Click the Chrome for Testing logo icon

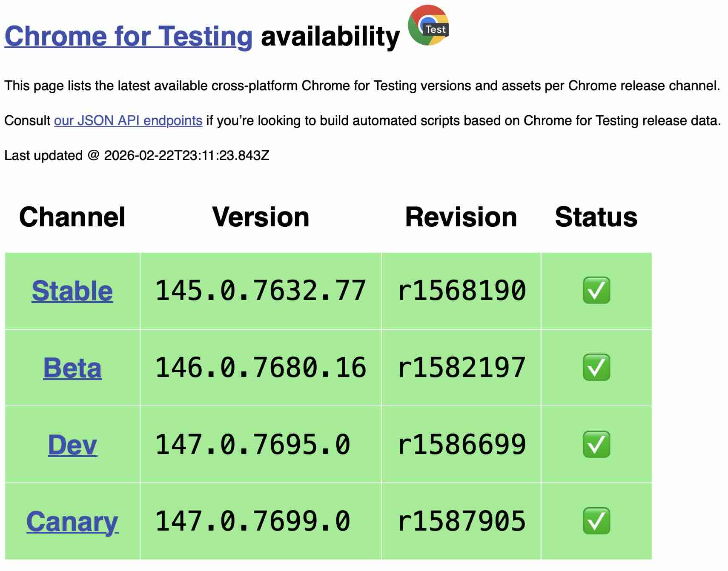[x=428, y=26]
